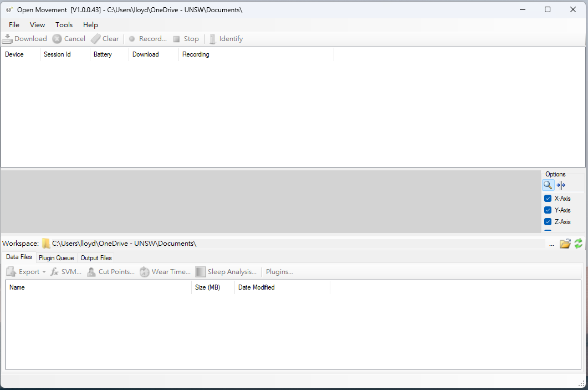Image resolution: width=588 pixels, height=390 pixels.
Task: Open workspace folder with the folder icon
Action: (565, 244)
